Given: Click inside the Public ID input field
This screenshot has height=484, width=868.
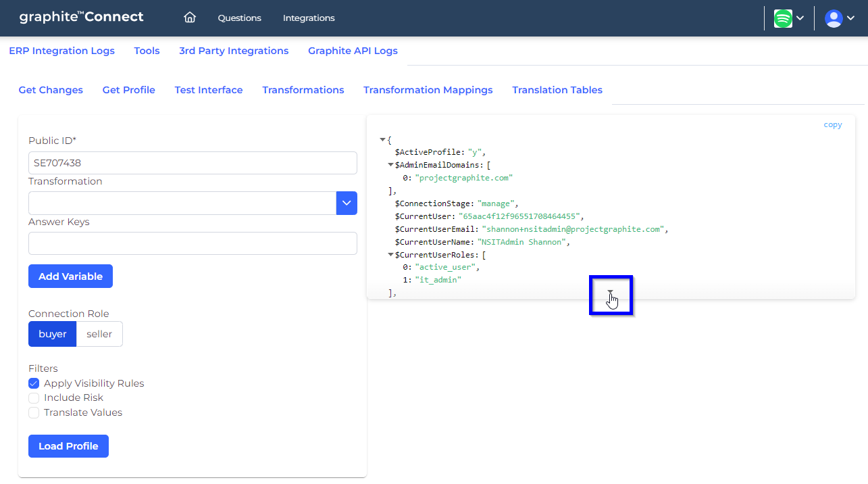Looking at the screenshot, I should point(193,163).
